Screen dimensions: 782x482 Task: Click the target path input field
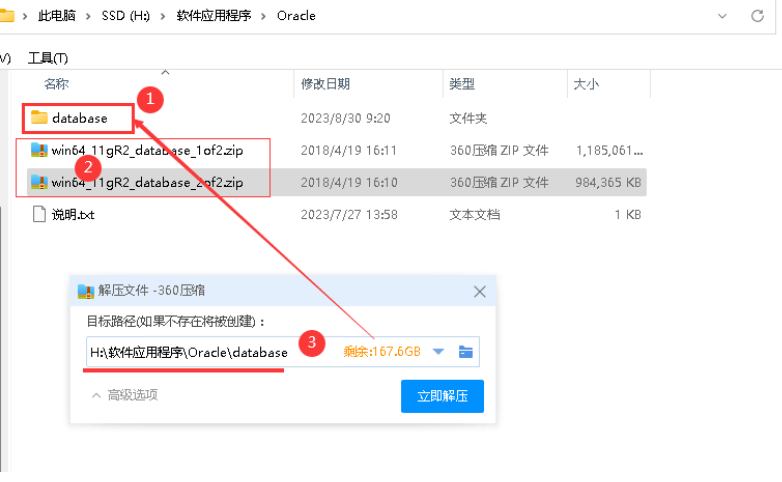tap(200, 352)
